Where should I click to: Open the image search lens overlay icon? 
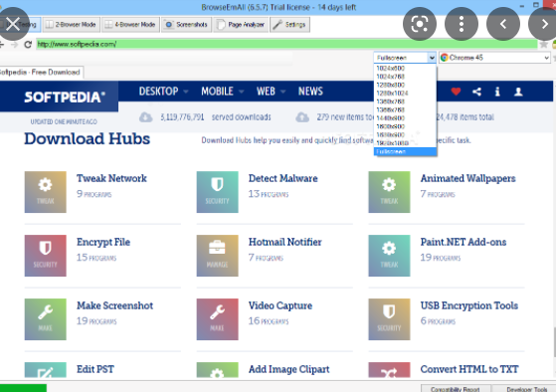(x=420, y=24)
